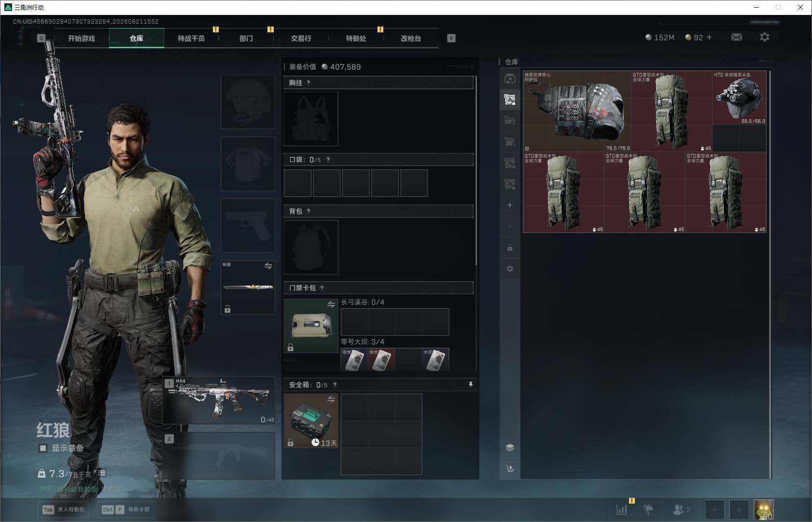The height and width of the screenshot is (522, 812).
Task: Open the weight details list icon
Action: point(102,473)
